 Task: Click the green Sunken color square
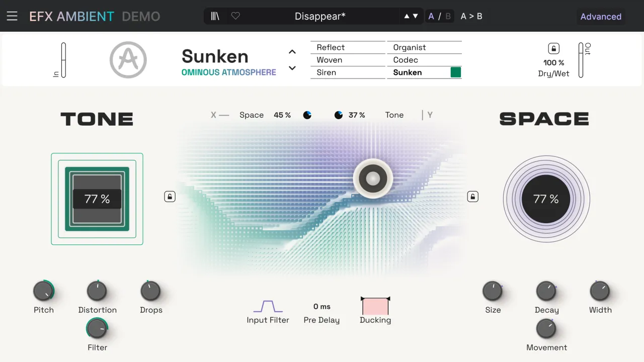[x=456, y=72]
